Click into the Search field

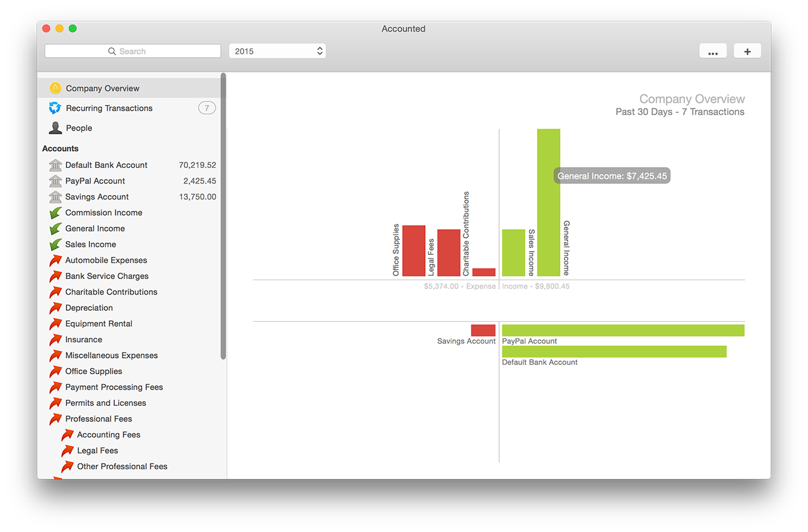click(132, 51)
